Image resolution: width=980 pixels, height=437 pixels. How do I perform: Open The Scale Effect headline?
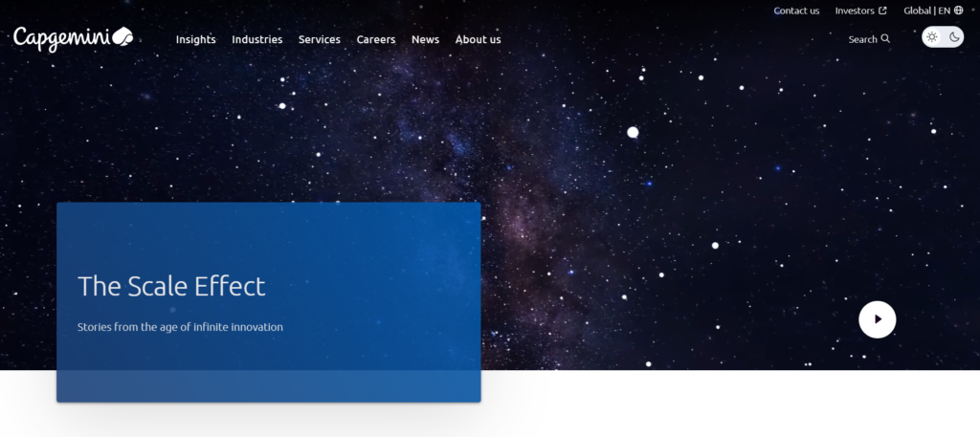click(x=171, y=286)
